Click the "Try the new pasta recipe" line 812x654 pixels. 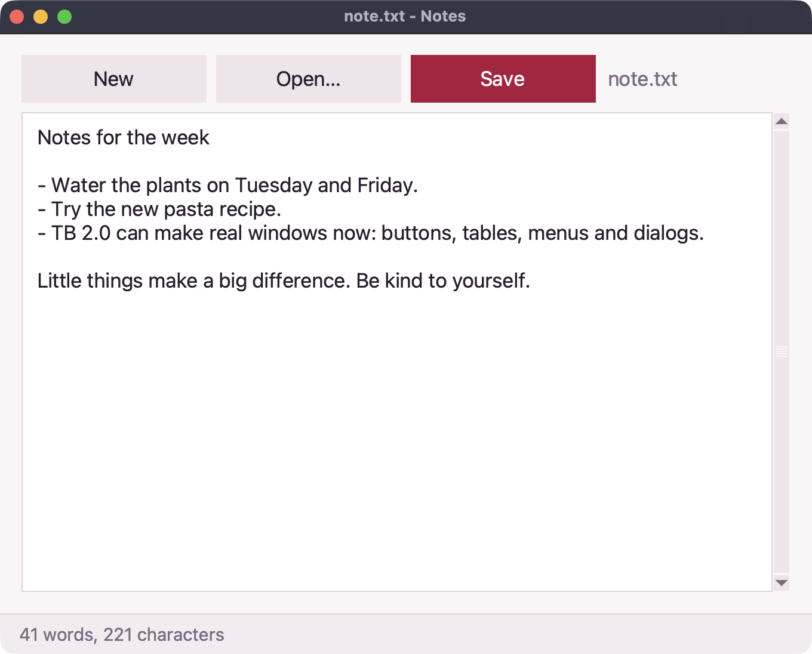pos(159,209)
